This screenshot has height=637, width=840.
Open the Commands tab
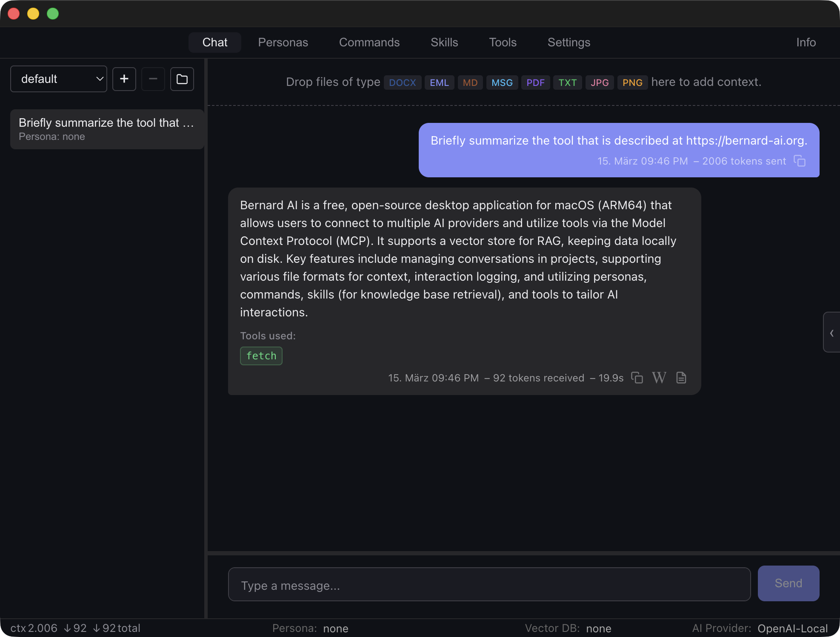369,42
